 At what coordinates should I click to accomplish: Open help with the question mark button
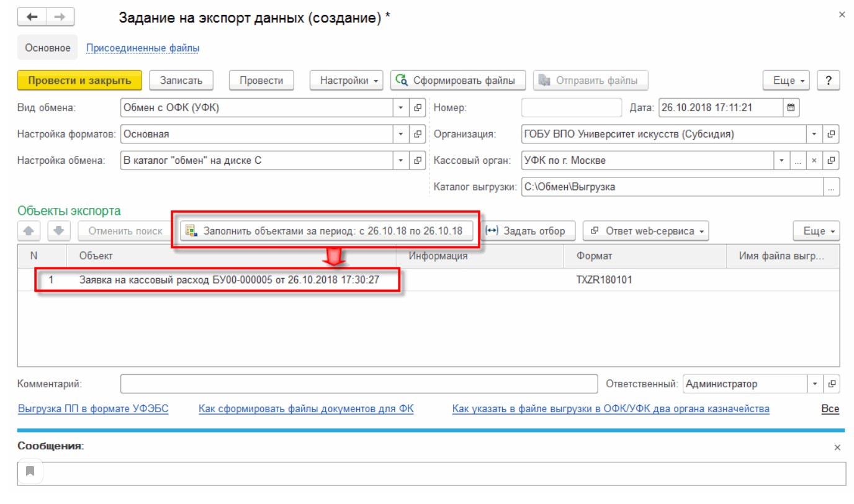click(x=828, y=81)
